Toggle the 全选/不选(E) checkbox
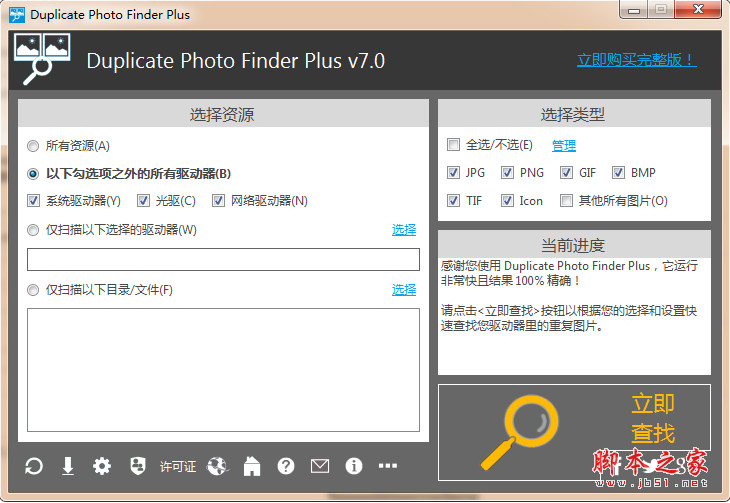This screenshot has height=503, width=730. pyautogui.click(x=453, y=145)
